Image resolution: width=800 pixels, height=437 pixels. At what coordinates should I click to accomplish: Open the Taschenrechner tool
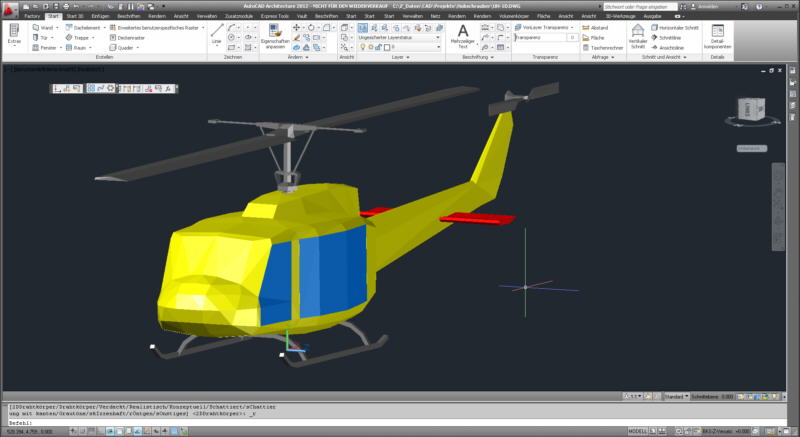[603, 47]
